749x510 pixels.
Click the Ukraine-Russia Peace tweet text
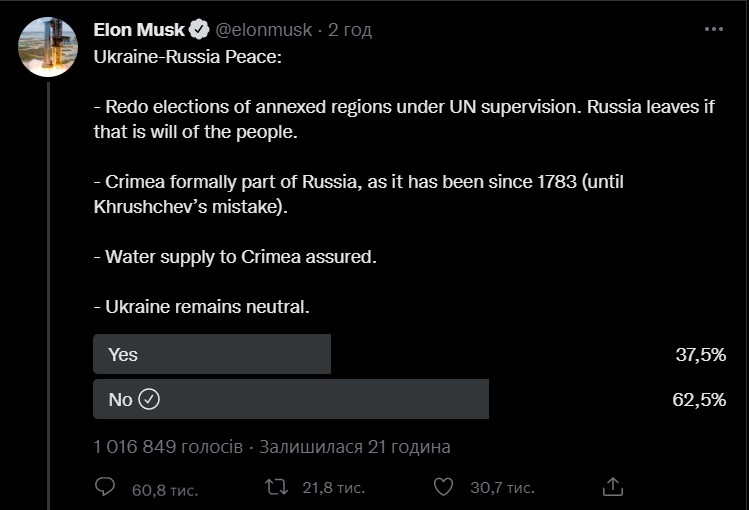tap(188, 57)
